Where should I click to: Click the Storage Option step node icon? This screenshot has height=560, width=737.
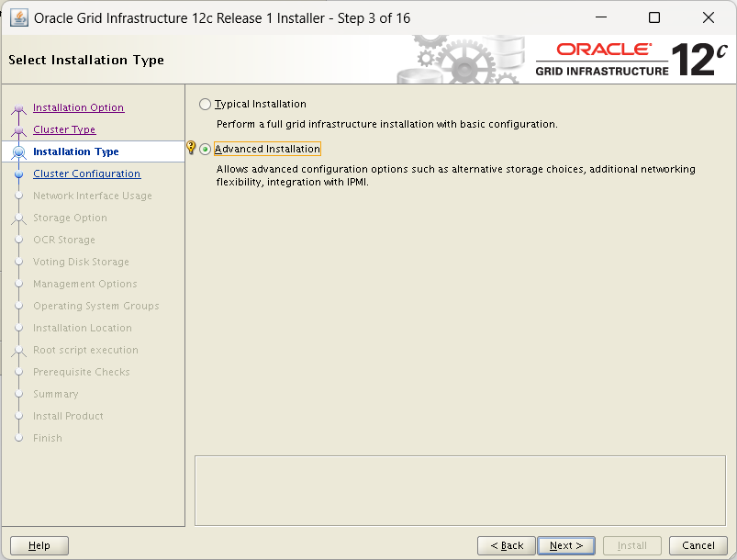point(18,218)
